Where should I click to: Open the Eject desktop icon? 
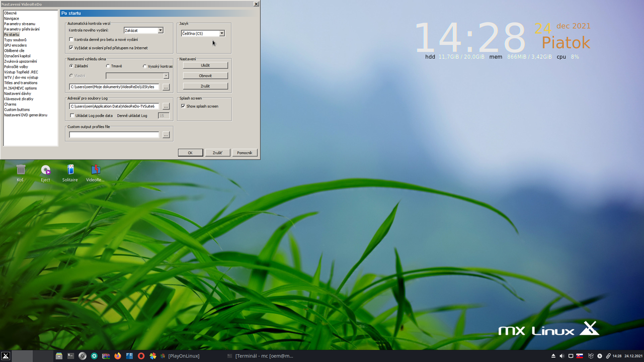pos(46,172)
